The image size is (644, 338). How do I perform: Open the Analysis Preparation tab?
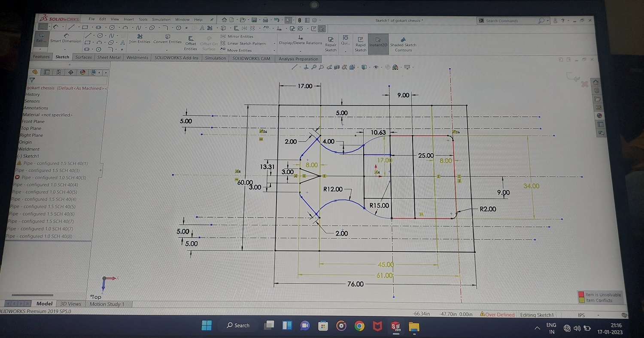(x=298, y=59)
